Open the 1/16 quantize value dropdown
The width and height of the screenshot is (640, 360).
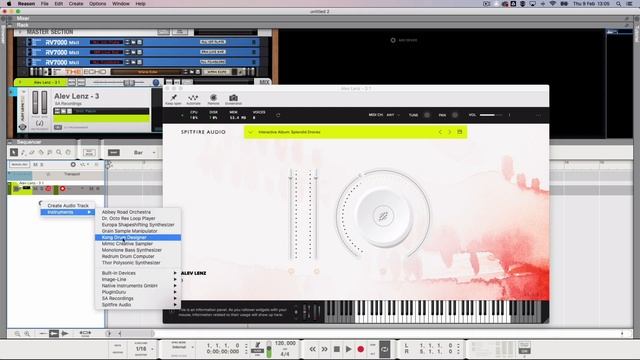144,349
